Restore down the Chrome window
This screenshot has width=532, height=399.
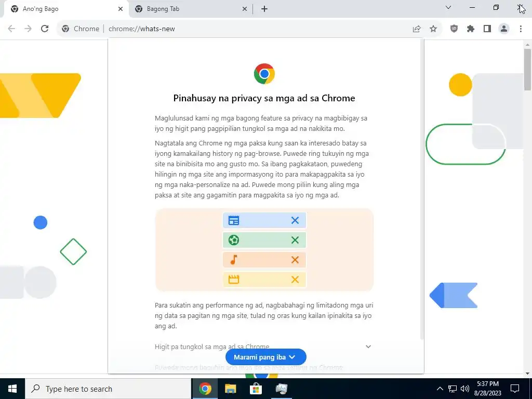click(496, 7)
